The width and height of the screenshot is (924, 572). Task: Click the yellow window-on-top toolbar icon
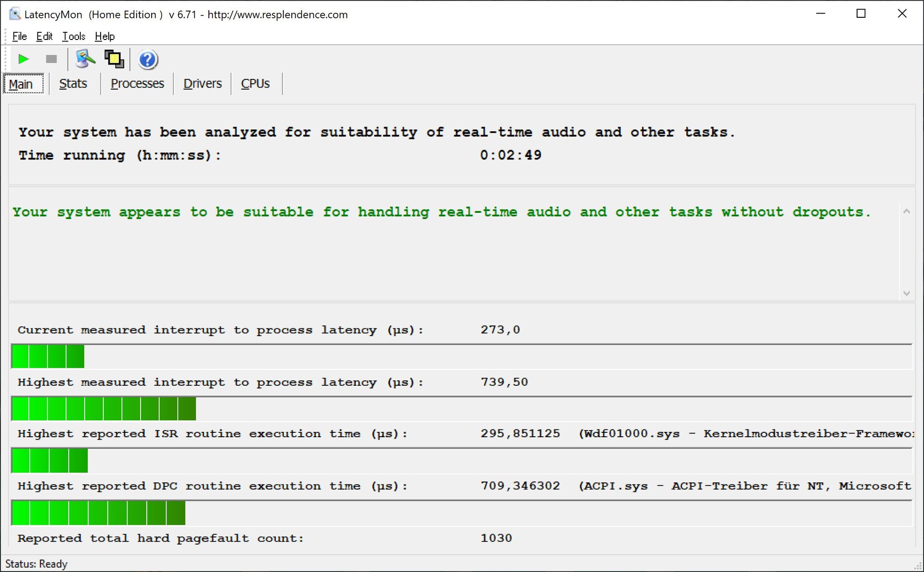tap(115, 59)
